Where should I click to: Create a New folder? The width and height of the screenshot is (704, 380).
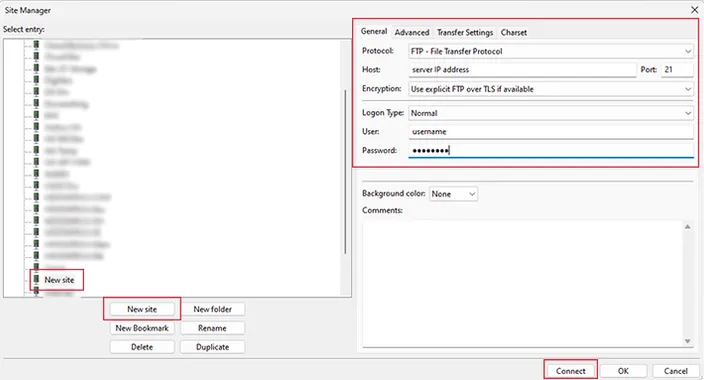[212, 309]
